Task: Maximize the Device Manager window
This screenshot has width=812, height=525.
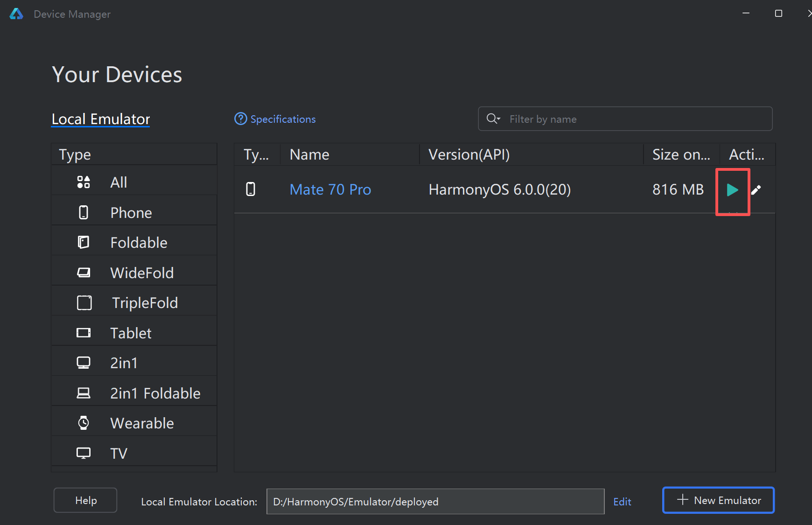Action: [x=778, y=14]
